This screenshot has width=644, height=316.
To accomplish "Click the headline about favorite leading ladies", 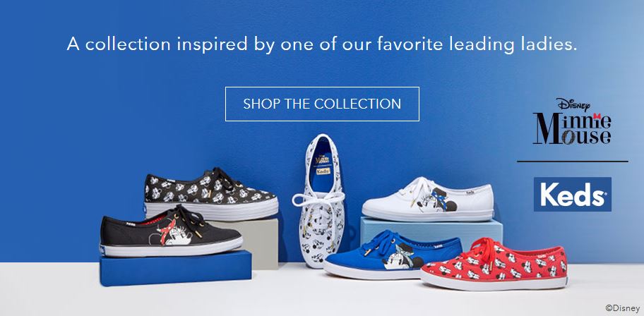I will (x=322, y=44).
